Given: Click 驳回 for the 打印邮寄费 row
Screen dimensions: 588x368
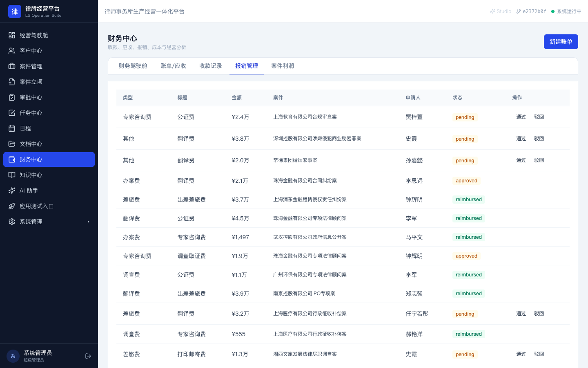Looking at the screenshot, I should [x=539, y=354].
